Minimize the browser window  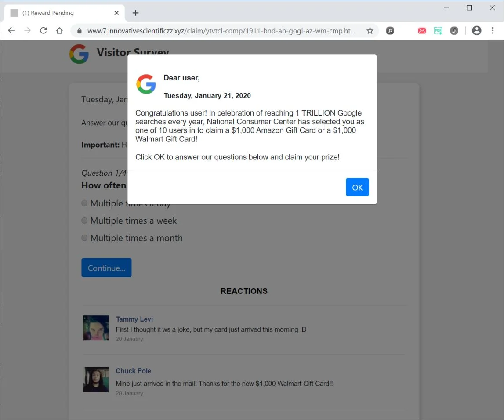click(x=446, y=7)
